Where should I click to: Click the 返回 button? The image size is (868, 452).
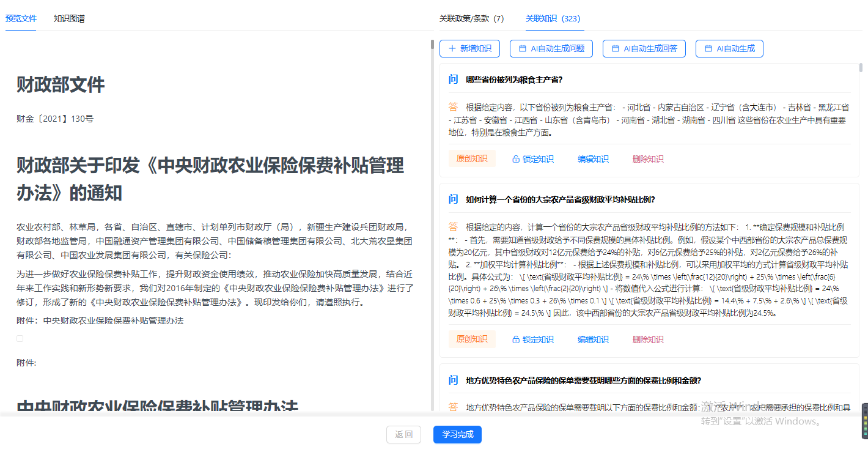(x=403, y=434)
